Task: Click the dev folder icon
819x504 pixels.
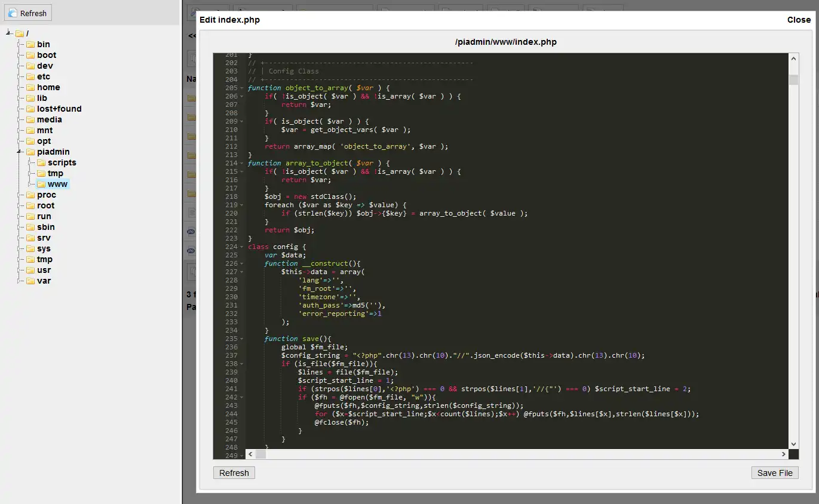Action: [30, 66]
